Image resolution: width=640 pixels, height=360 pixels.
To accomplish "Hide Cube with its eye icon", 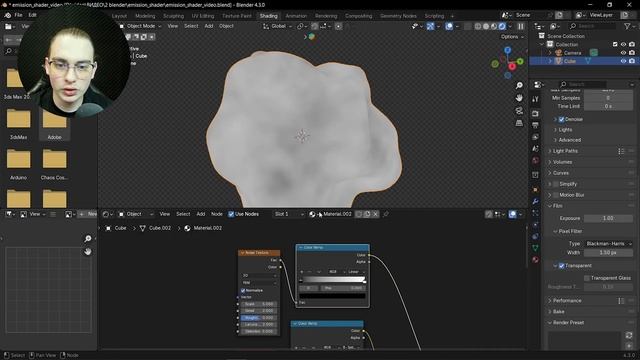I will pyautogui.click(x=623, y=61).
